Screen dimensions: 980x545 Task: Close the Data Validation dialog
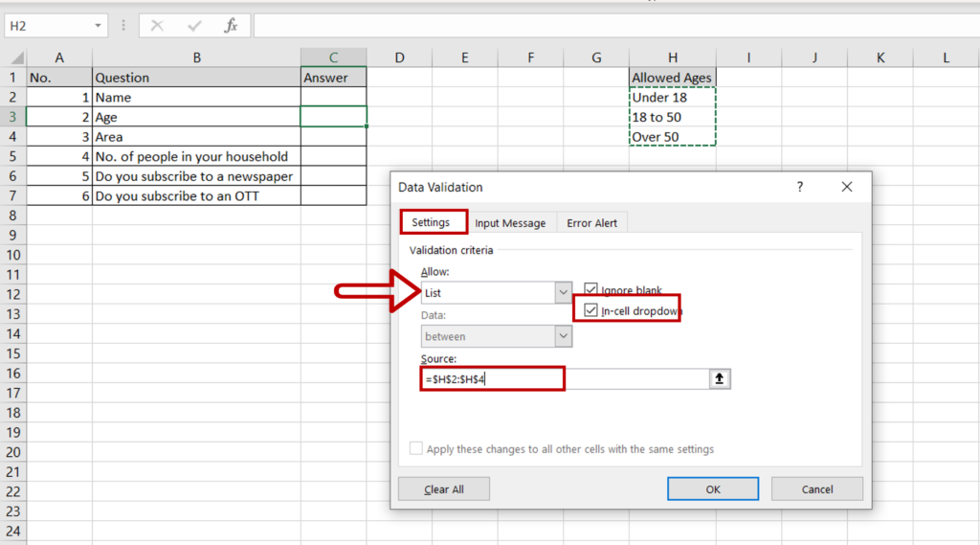click(x=846, y=188)
